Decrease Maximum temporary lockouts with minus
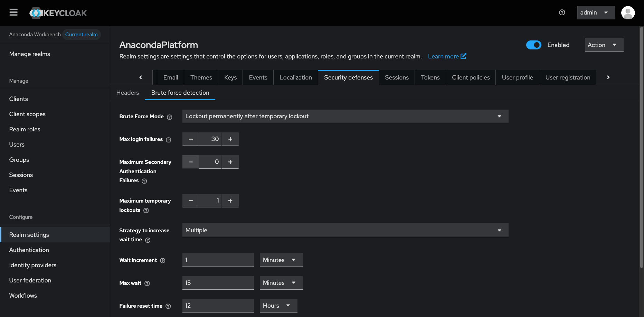Viewport: 644px width, 317px height. coord(191,201)
